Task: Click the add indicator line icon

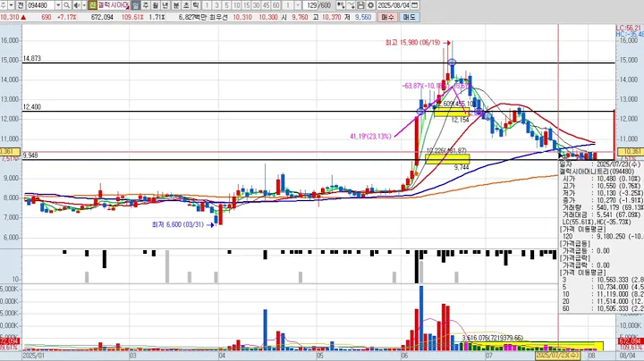Action: click(x=351, y=5)
